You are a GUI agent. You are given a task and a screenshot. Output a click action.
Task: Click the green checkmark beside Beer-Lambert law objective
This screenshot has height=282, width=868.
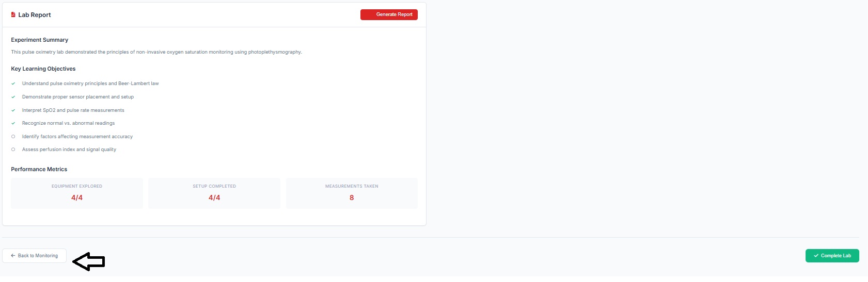(13, 84)
